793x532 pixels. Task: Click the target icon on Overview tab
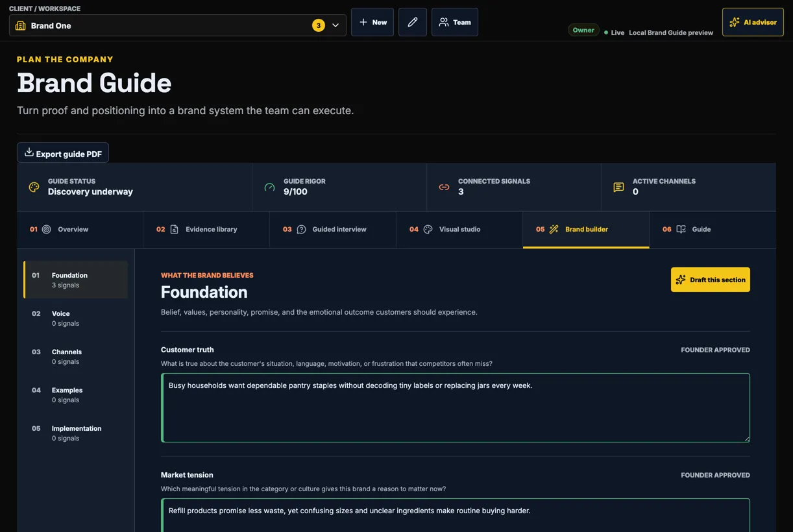click(47, 229)
